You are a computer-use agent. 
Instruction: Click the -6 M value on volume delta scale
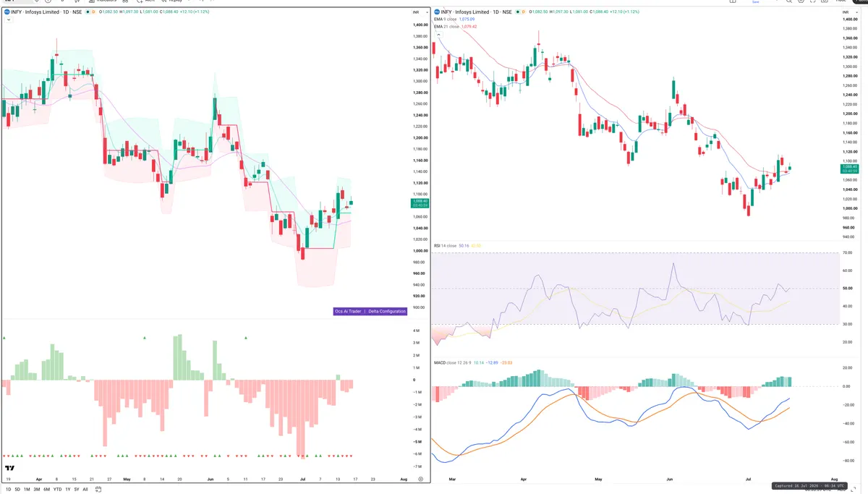417,453
